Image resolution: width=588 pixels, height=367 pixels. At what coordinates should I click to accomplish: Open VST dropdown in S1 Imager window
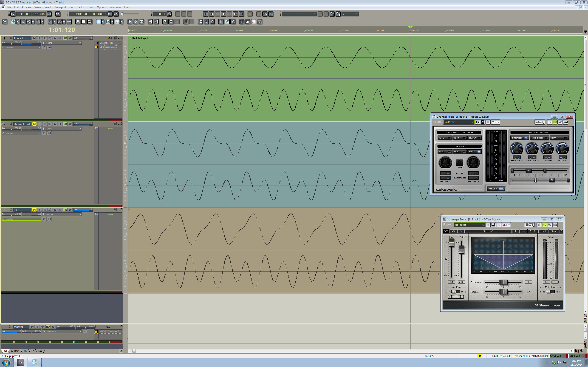[506, 225]
